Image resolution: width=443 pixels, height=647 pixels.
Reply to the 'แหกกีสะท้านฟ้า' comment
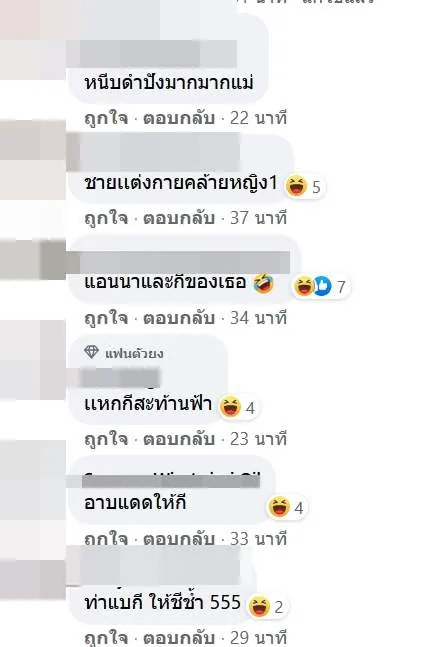179,439
